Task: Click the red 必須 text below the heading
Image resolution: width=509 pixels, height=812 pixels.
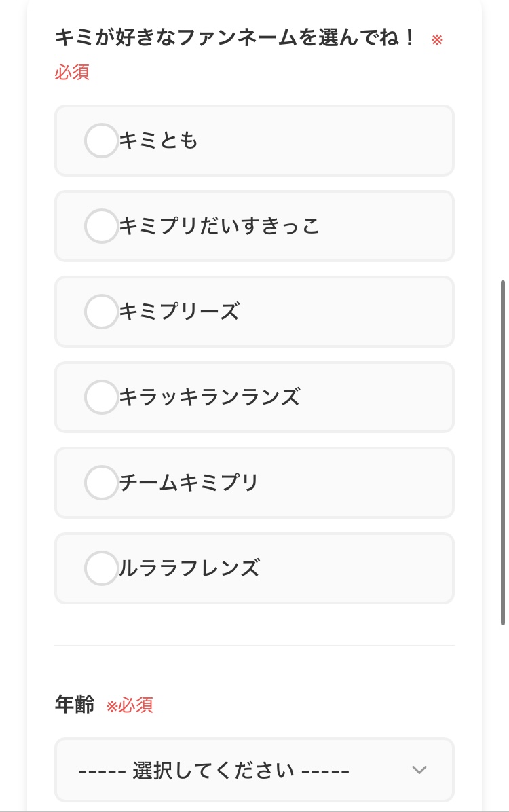Action: (x=72, y=72)
